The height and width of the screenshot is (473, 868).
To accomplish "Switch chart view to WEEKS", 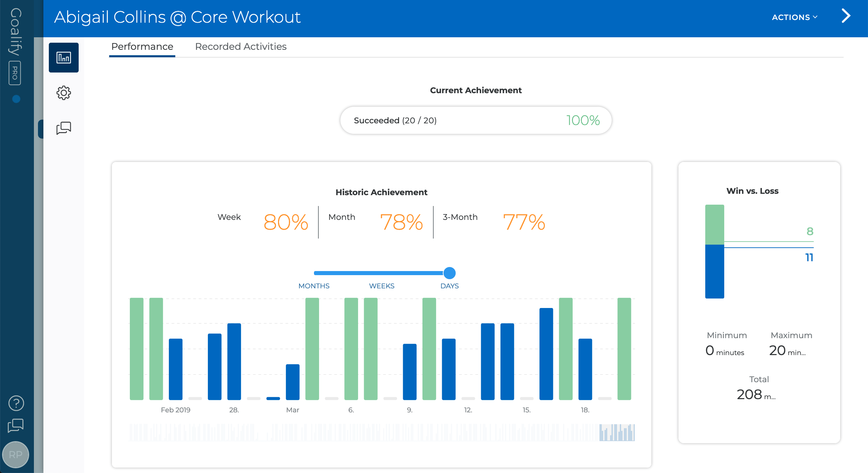I will pyautogui.click(x=381, y=286).
